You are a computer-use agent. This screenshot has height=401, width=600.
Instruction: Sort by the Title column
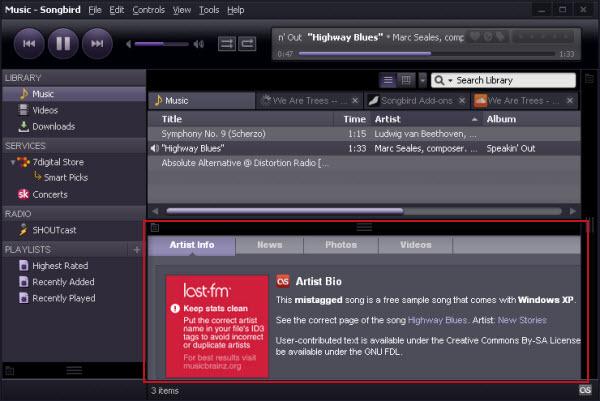(241, 119)
